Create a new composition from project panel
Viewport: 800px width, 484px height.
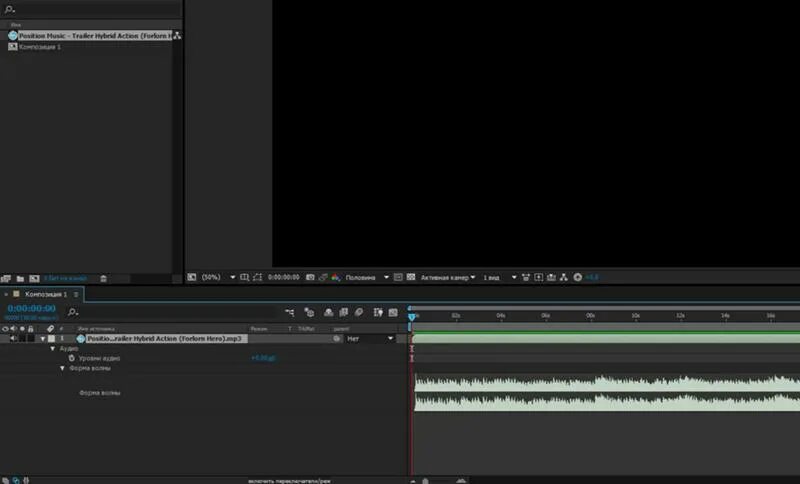click(34, 278)
